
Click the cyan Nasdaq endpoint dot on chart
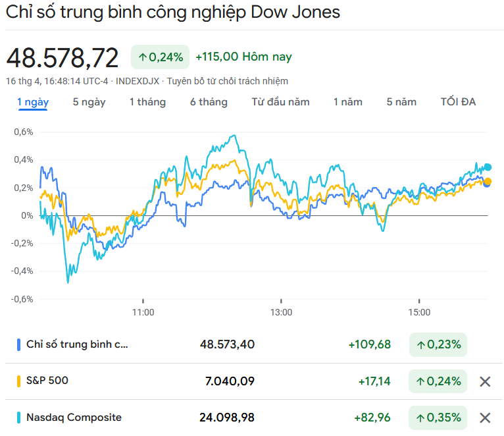(x=488, y=167)
